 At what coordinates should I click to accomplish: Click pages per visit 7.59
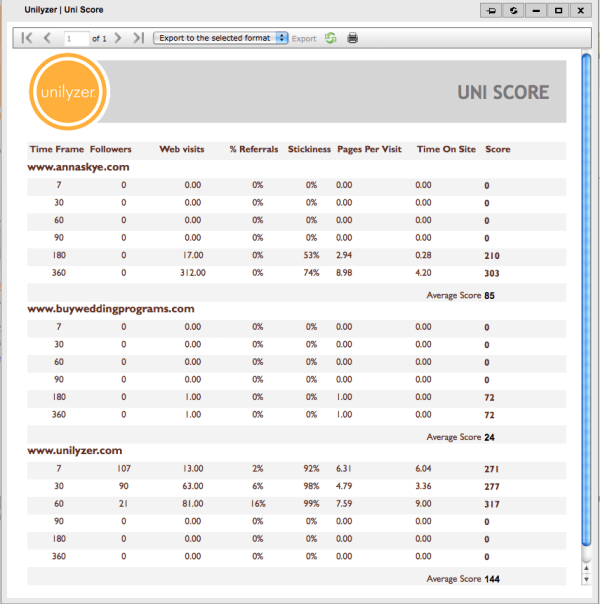(344, 504)
